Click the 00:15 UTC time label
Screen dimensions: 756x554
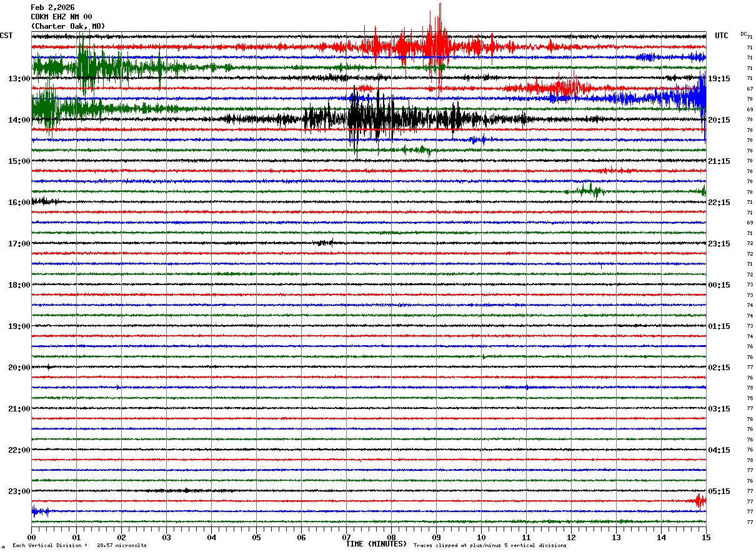point(719,285)
